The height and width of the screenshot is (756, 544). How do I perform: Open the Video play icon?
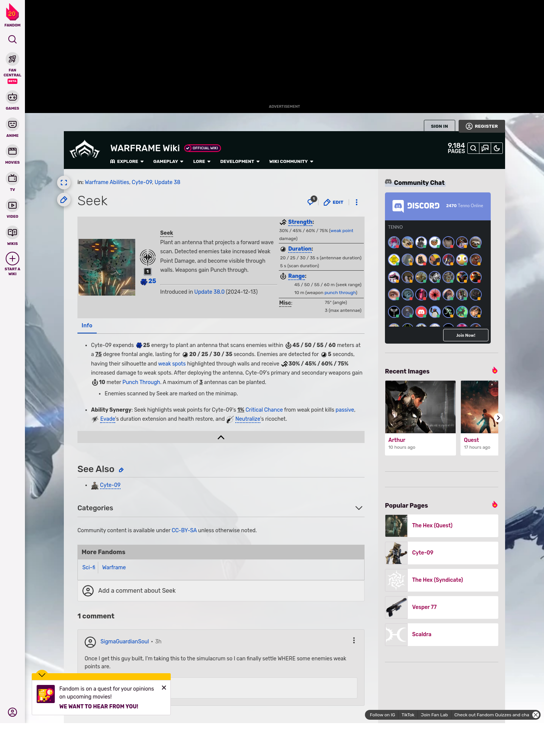coord(12,205)
